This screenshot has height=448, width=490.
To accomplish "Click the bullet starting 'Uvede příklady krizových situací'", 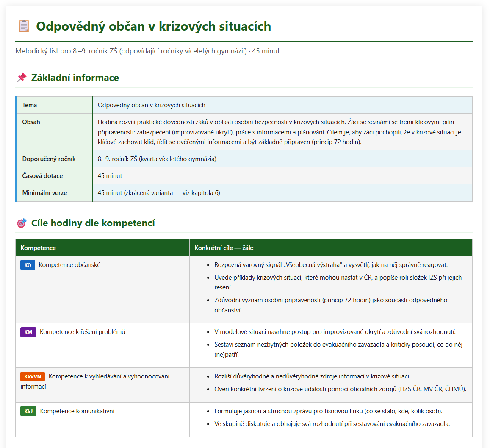I will 338,283.
